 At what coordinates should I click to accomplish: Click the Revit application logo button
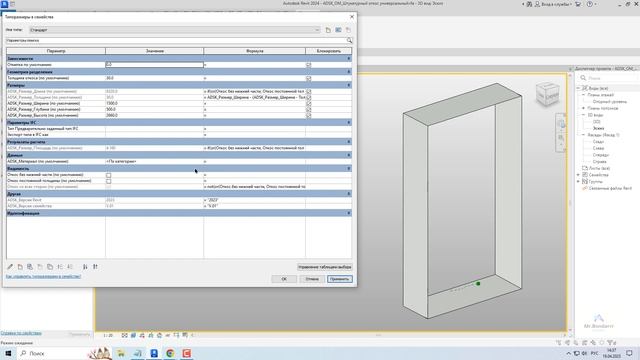coord(4,4)
